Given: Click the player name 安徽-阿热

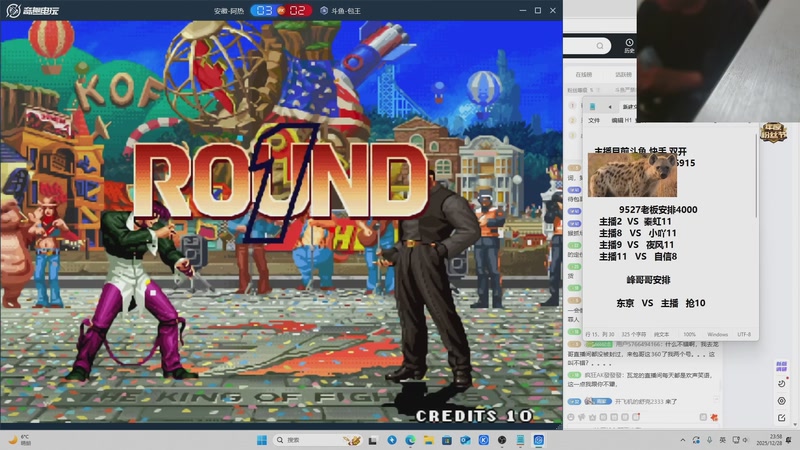Looking at the screenshot, I should pyautogui.click(x=229, y=11).
